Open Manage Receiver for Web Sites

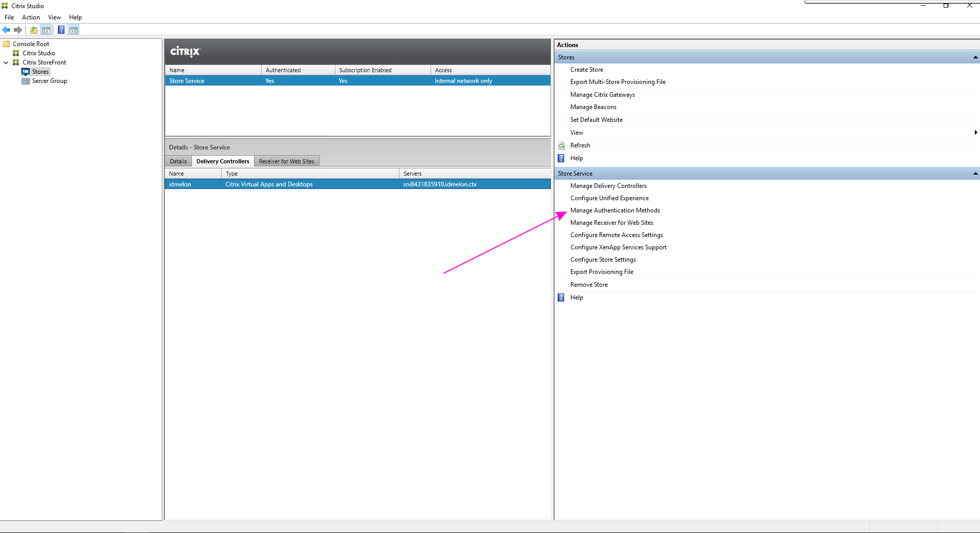coord(612,223)
